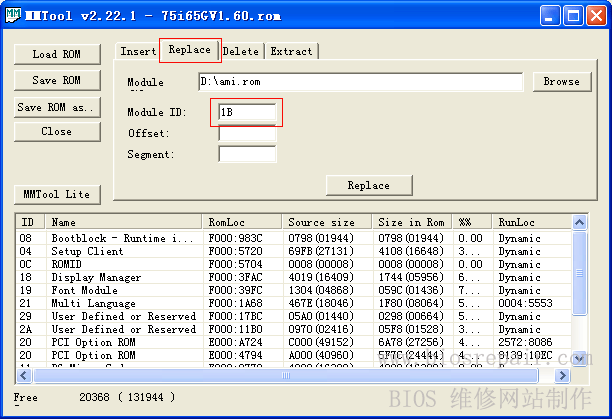
Task: Select PCI Option ROM at E000:A724
Action: click(294, 342)
